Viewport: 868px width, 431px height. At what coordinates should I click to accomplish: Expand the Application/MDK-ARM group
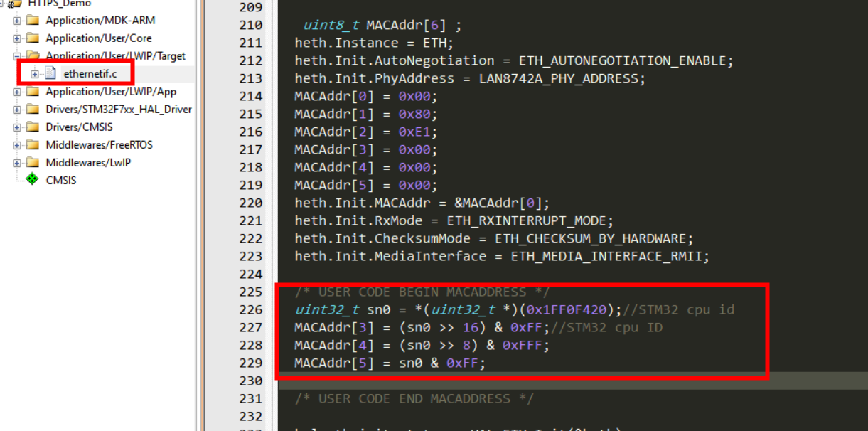click(x=17, y=21)
